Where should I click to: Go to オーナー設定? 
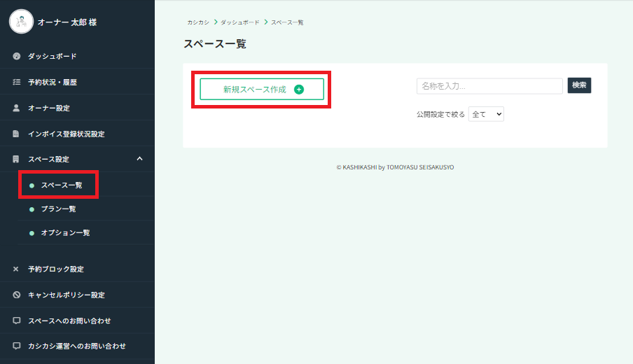[49, 108]
